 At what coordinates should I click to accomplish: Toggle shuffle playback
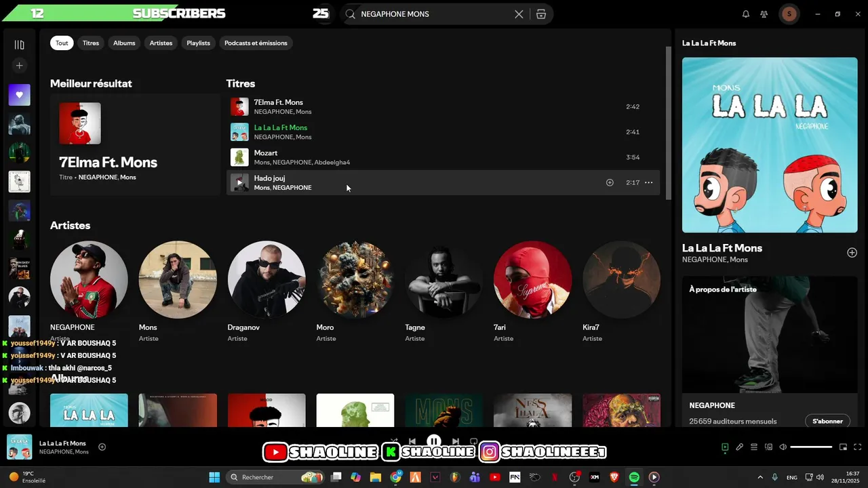[x=394, y=441]
